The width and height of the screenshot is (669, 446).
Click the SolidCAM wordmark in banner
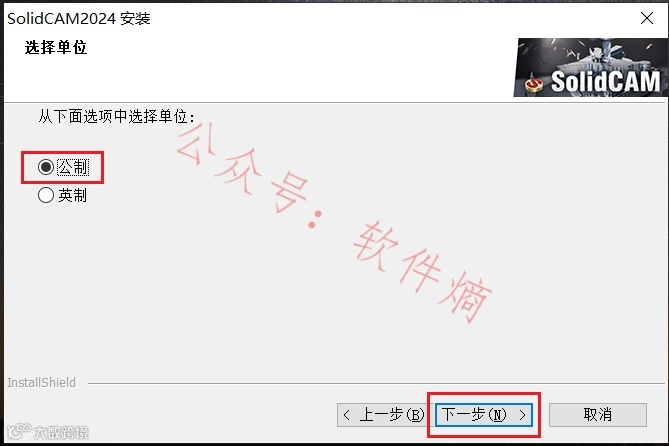pos(605,81)
